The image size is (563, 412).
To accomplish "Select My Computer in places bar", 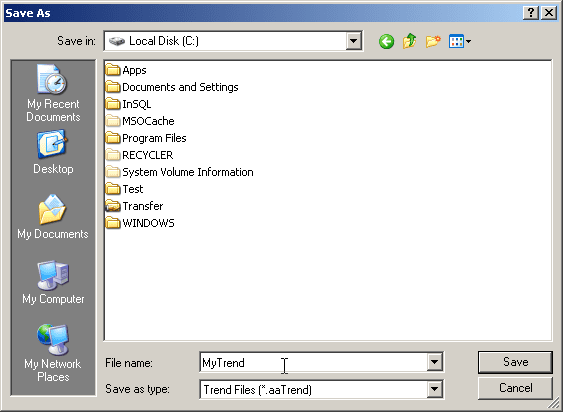I will click(x=53, y=282).
